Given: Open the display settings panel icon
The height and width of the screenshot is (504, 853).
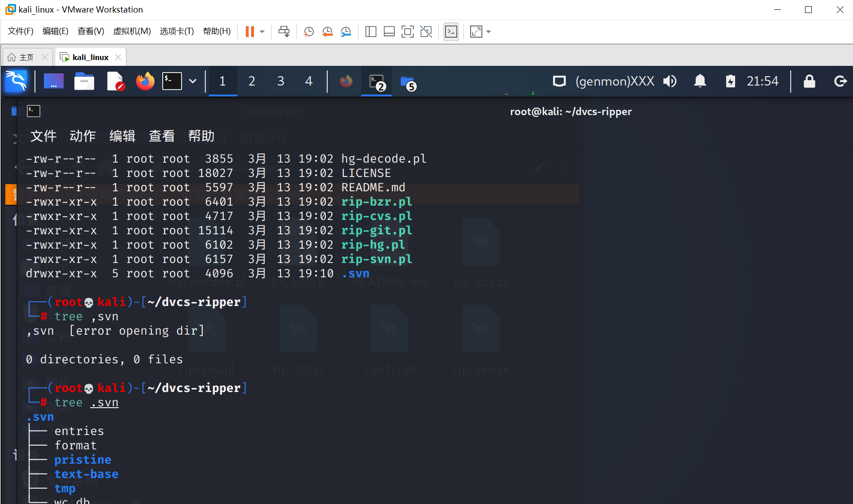Looking at the screenshot, I should tap(559, 81).
